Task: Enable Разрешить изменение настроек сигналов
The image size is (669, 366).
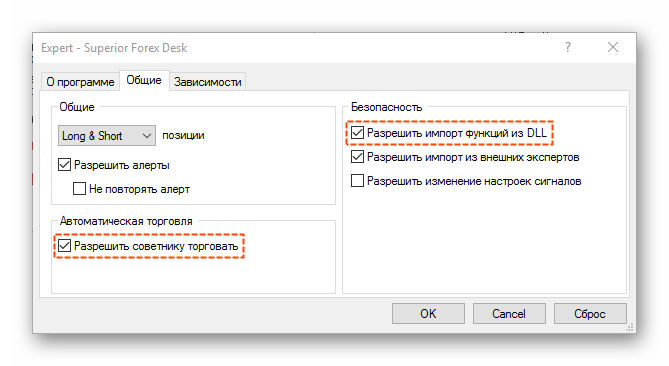Action: [x=357, y=180]
